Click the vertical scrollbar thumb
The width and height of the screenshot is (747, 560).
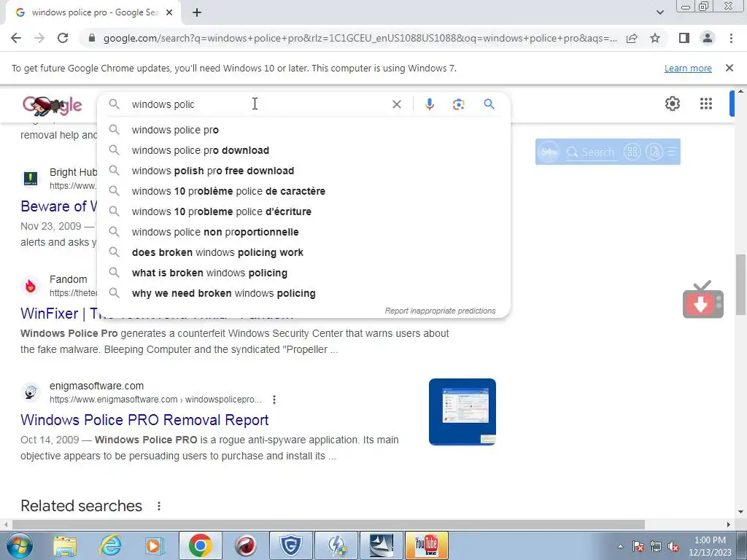click(740, 284)
